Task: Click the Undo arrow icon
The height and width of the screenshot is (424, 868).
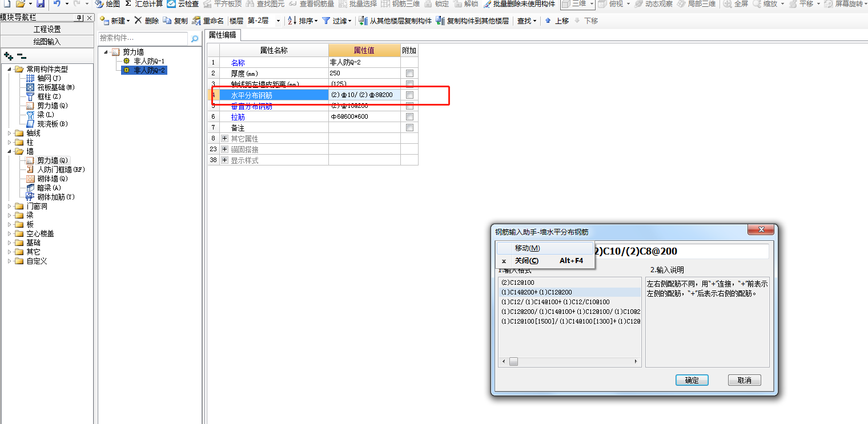Action: coord(57,4)
